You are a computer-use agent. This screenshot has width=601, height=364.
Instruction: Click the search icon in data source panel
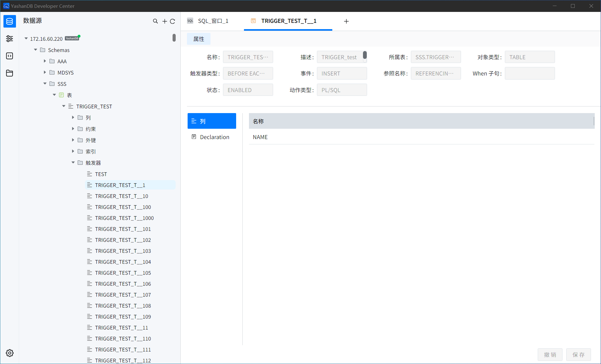tap(155, 21)
